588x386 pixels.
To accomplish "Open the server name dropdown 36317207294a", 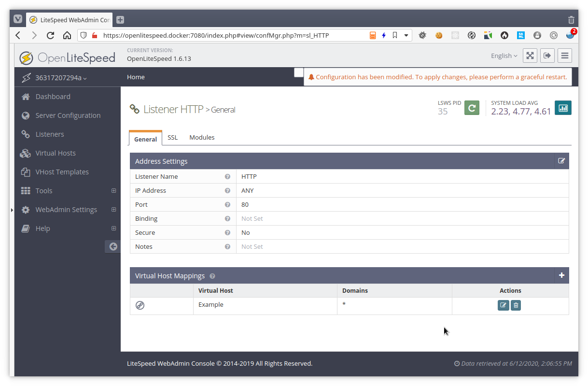I will pos(60,78).
